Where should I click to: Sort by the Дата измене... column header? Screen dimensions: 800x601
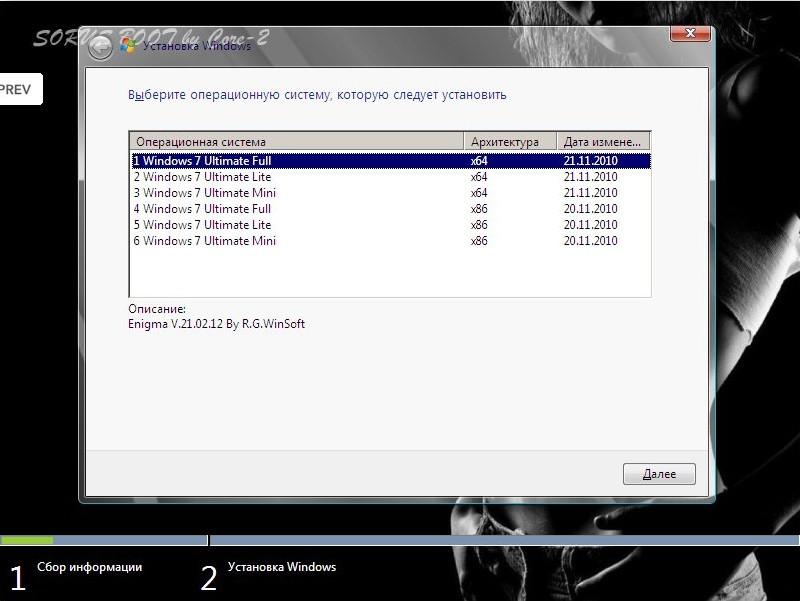point(603,141)
